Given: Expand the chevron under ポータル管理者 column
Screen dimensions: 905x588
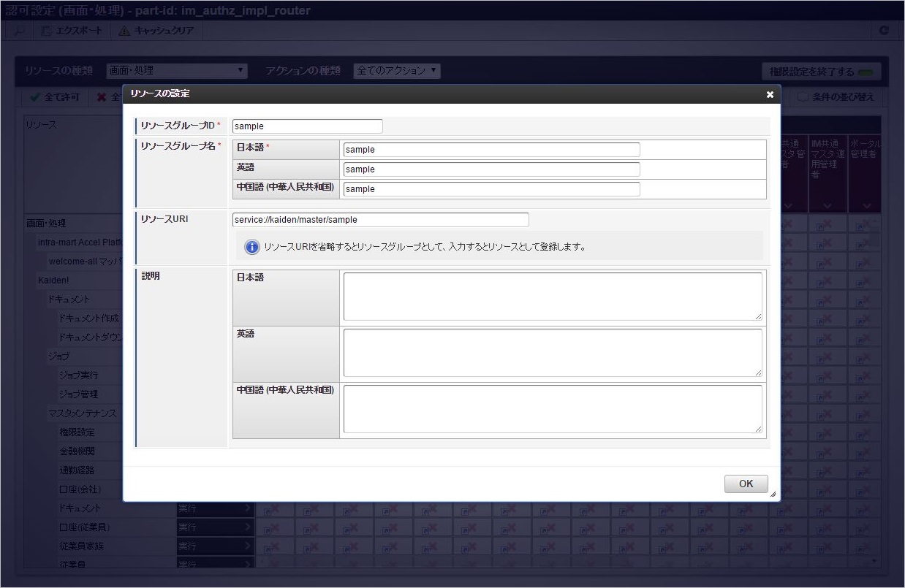Looking at the screenshot, I should tap(866, 206).
